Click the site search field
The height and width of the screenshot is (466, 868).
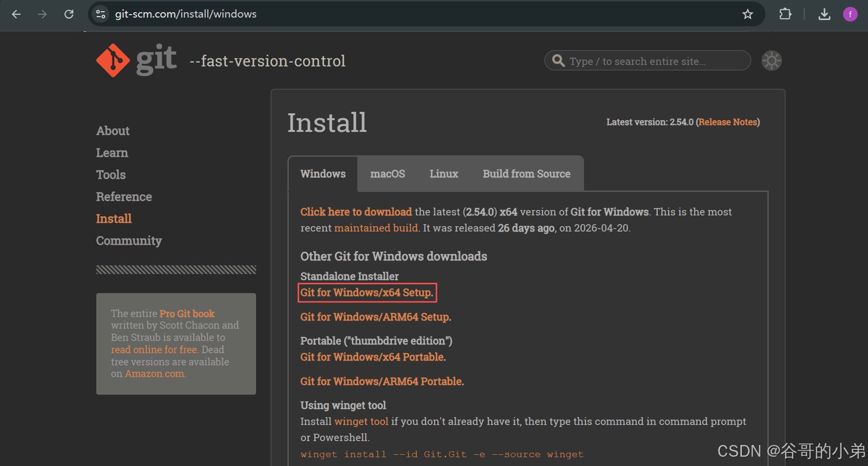point(648,61)
